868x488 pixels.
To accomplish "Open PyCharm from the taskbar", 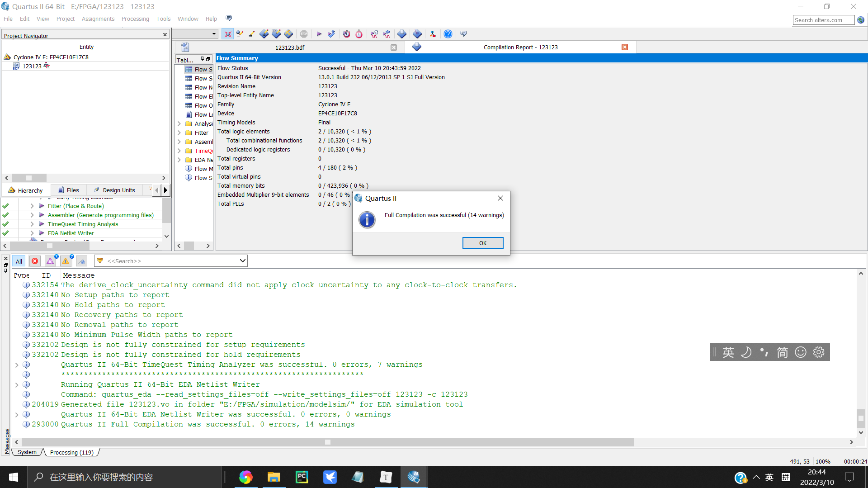I will [x=302, y=477].
